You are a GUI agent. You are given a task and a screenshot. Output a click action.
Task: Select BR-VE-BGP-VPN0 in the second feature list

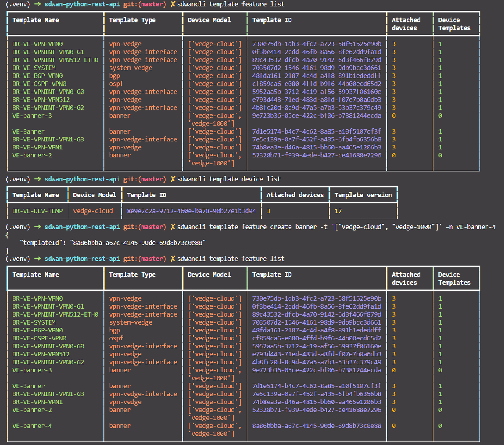pyautogui.click(x=37, y=330)
